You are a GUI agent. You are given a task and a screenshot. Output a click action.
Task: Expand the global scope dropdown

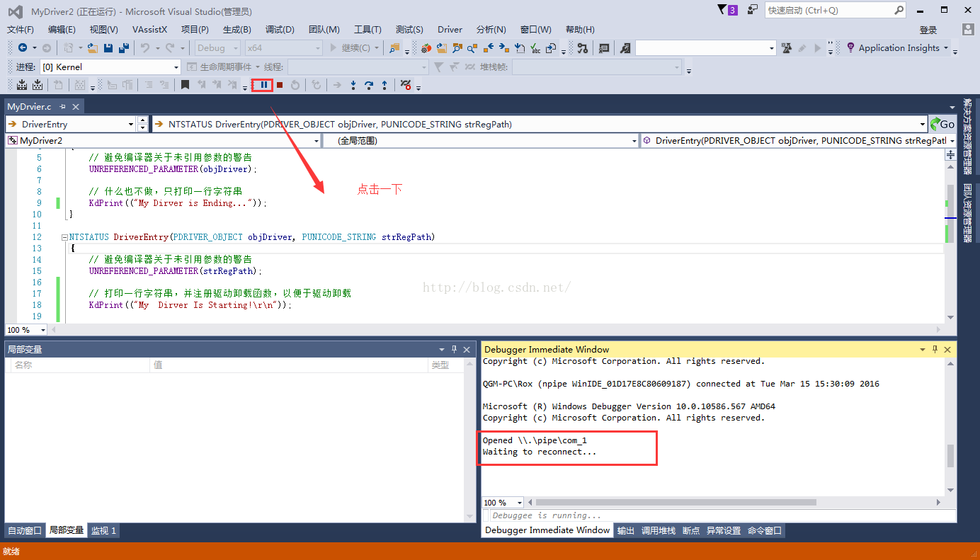tap(634, 141)
